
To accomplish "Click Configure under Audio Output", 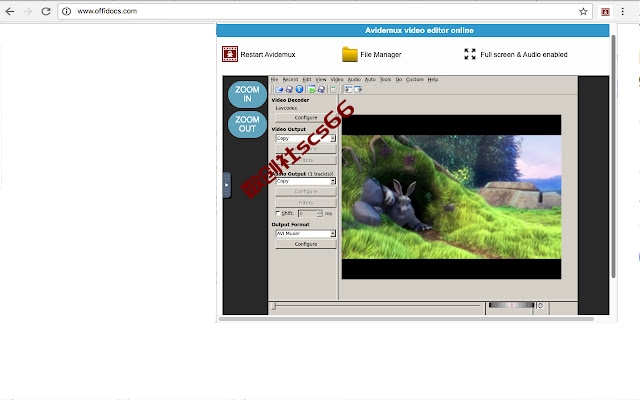I will (x=306, y=191).
